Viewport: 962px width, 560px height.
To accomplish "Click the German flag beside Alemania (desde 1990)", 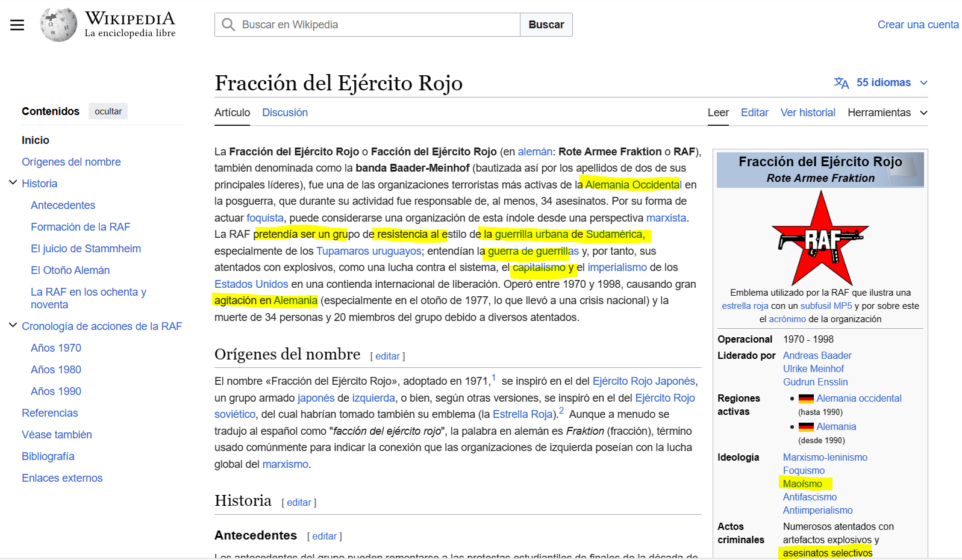I will tap(806, 427).
